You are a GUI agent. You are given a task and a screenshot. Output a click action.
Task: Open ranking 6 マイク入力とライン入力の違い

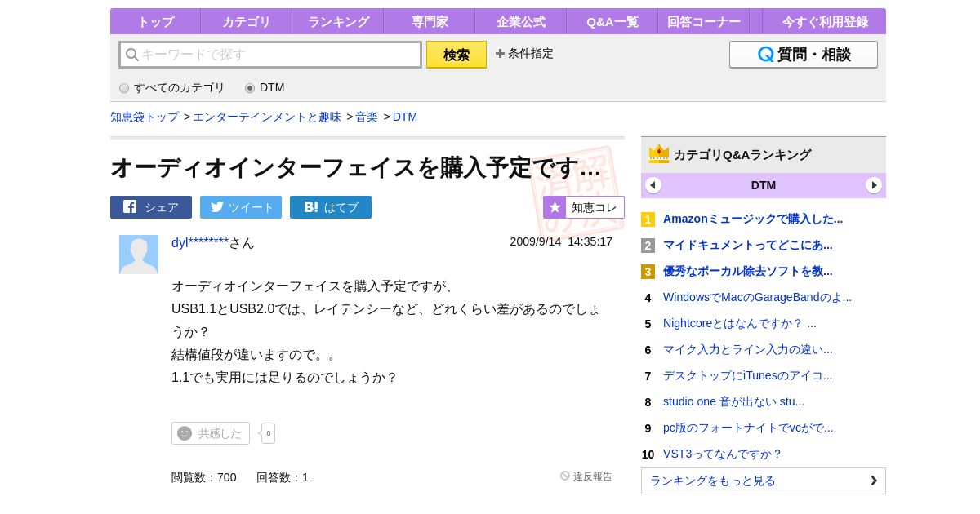click(748, 349)
